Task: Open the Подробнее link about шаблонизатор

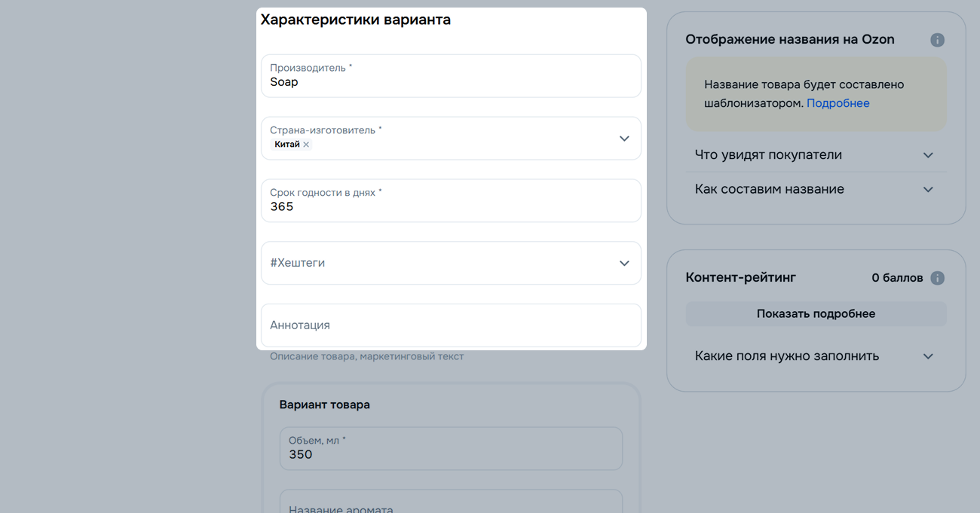Action: 838,103
